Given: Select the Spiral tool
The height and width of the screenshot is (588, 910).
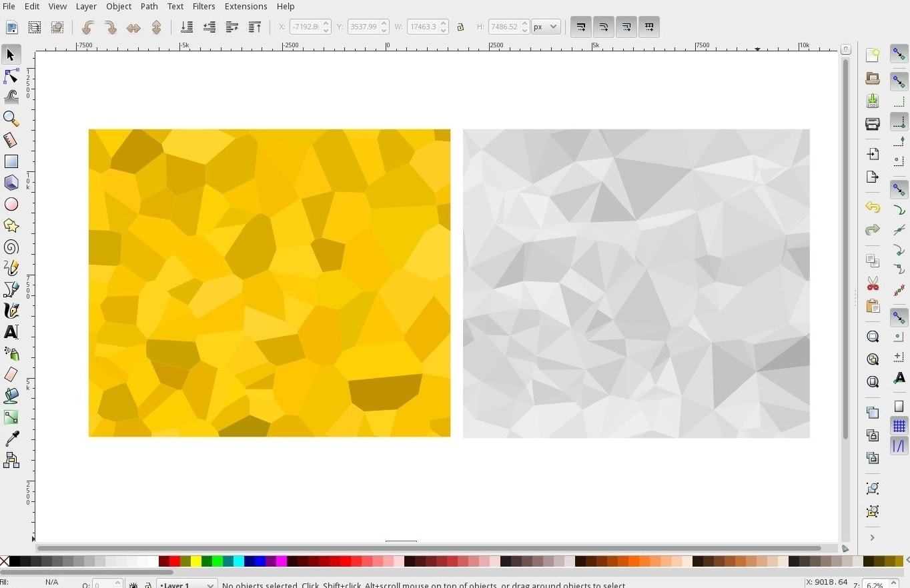Looking at the screenshot, I should pyautogui.click(x=11, y=247).
